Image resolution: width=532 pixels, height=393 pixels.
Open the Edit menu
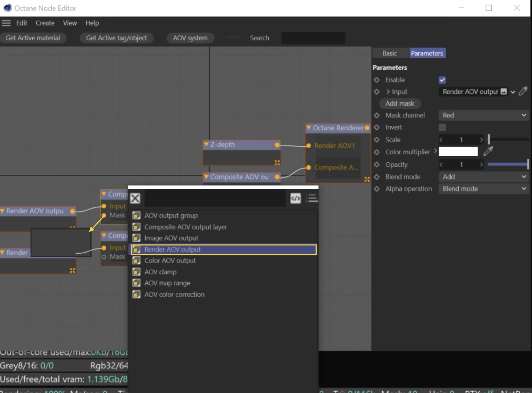22,23
